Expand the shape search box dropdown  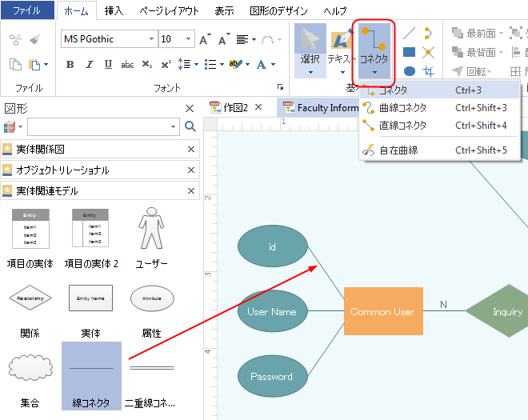174,126
